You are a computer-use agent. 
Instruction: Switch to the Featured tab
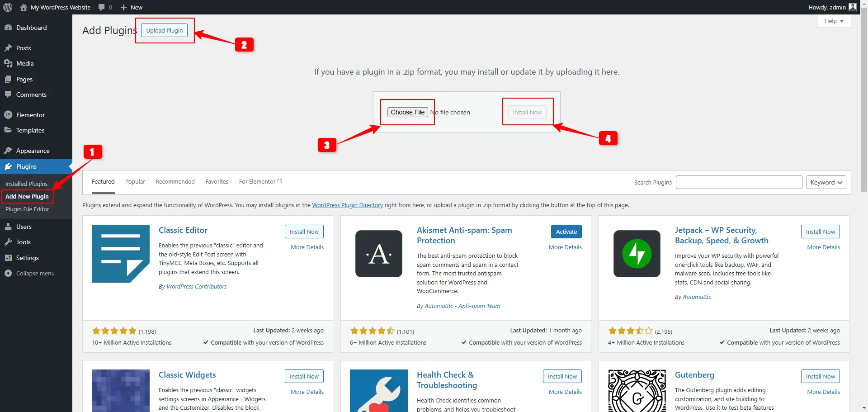[103, 182]
